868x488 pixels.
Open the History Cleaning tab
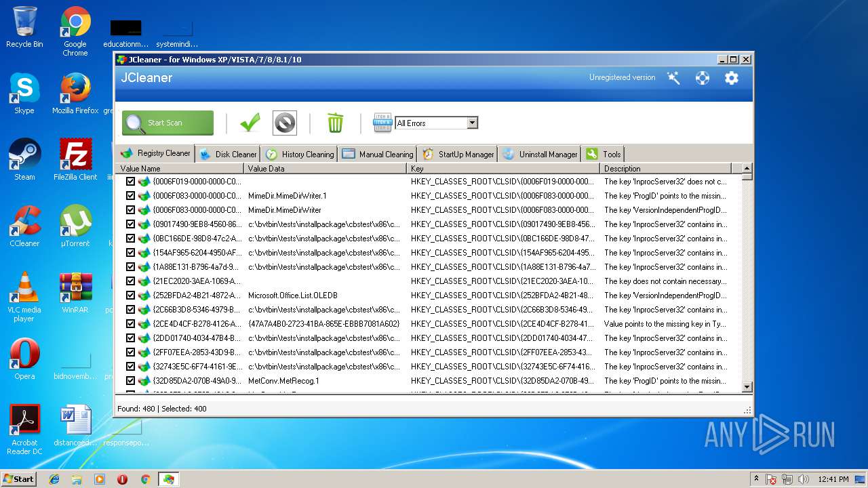300,154
